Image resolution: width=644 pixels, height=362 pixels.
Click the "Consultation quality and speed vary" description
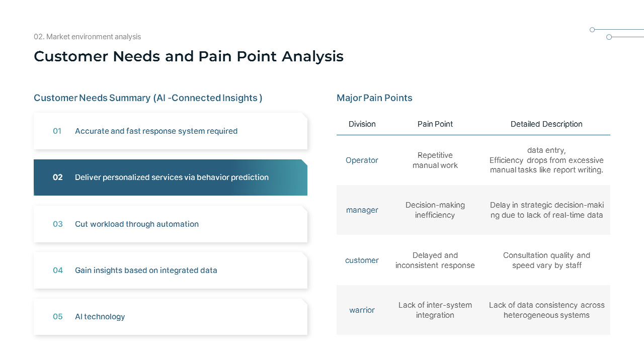[x=546, y=260]
